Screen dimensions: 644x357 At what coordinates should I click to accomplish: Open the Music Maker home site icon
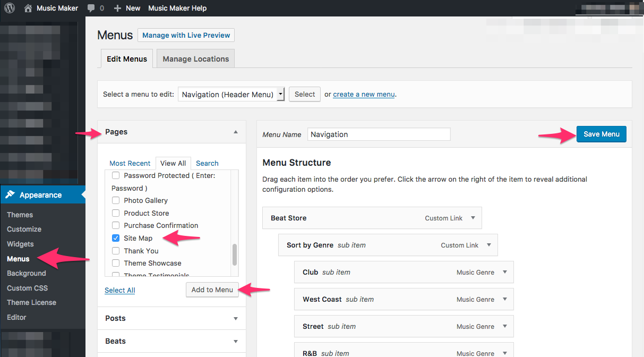(28, 8)
